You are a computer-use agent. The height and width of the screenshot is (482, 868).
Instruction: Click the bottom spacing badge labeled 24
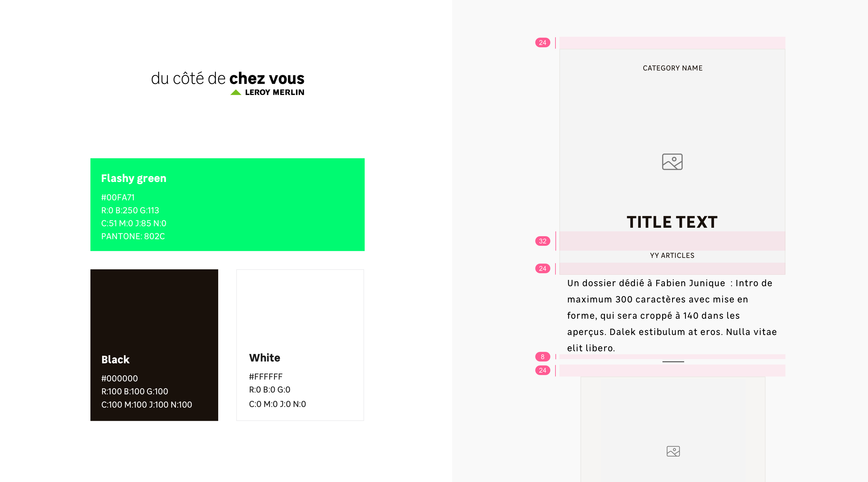(x=542, y=371)
